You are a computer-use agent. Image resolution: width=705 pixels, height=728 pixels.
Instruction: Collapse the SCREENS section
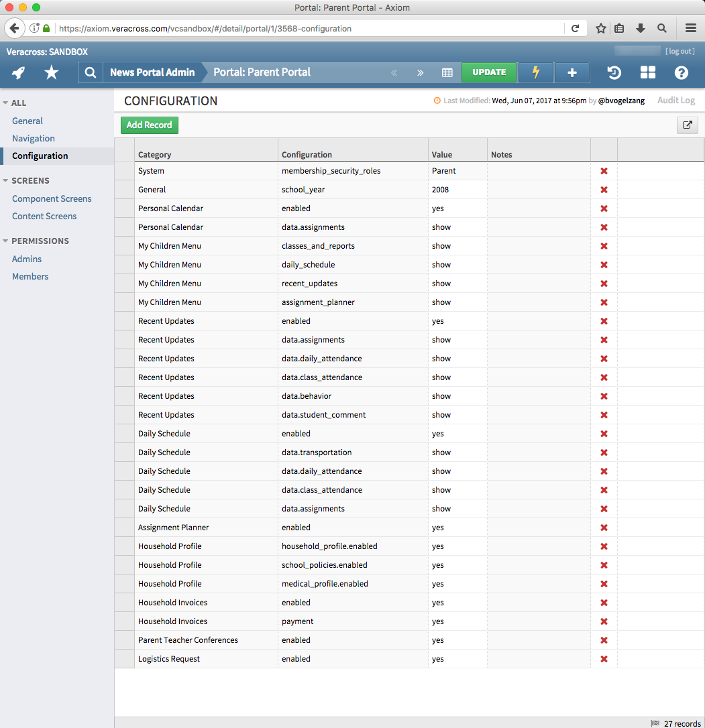(x=7, y=180)
